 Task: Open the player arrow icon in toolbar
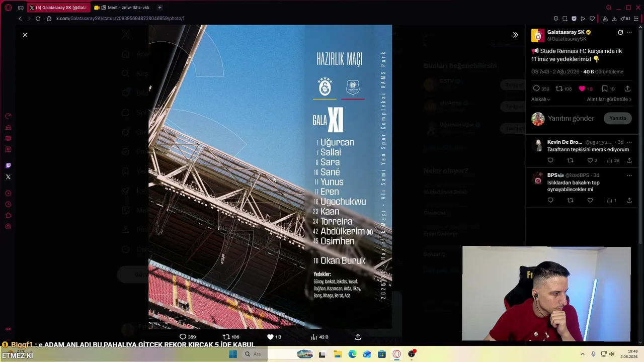(583, 19)
